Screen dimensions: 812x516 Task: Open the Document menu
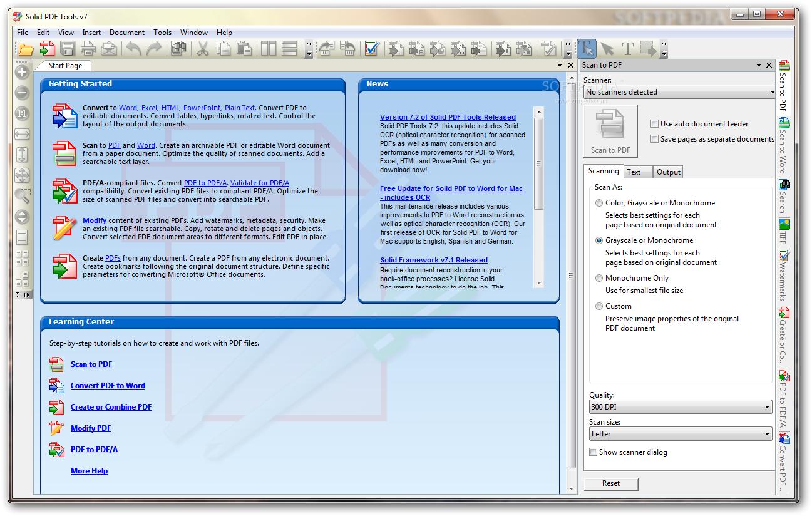pyautogui.click(x=127, y=33)
